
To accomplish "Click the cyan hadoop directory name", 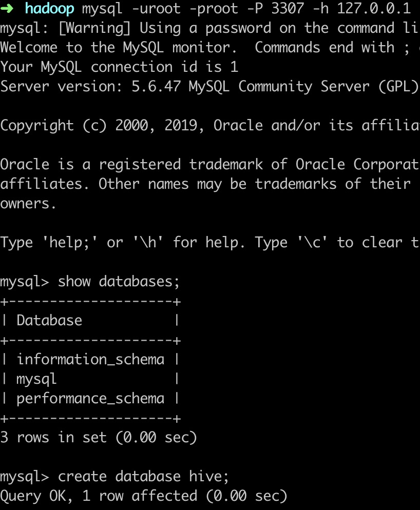I will pyautogui.click(x=49, y=9).
